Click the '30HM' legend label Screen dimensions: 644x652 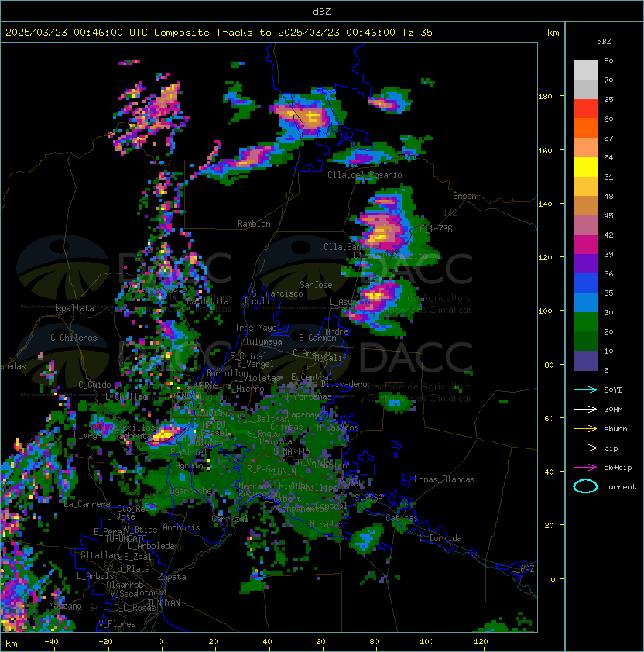coord(613,410)
